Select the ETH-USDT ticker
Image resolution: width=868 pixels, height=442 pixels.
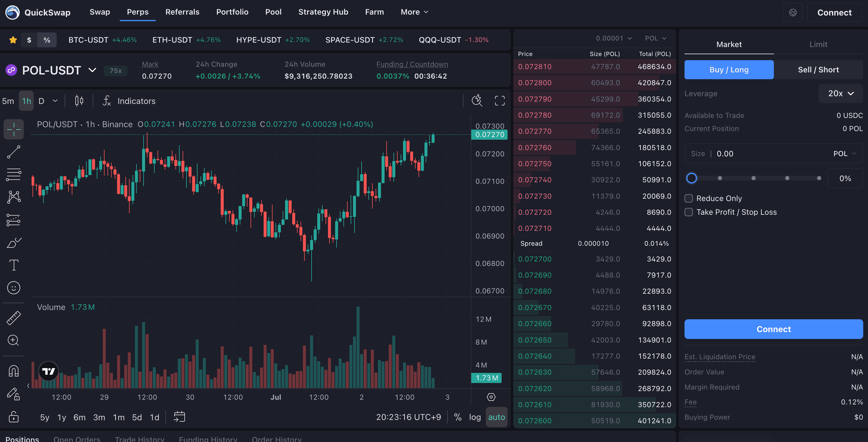click(x=186, y=40)
